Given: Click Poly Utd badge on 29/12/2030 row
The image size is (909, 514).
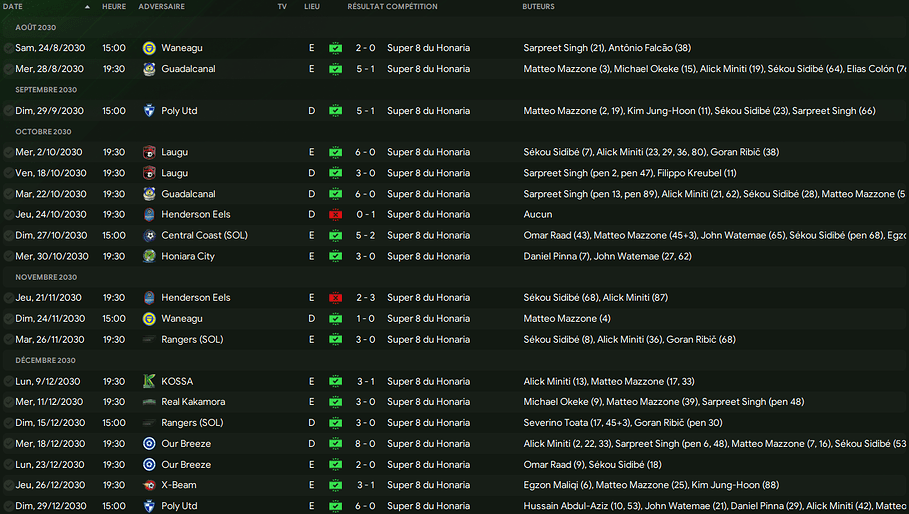Looking at the screenshot, I should 149,506.
